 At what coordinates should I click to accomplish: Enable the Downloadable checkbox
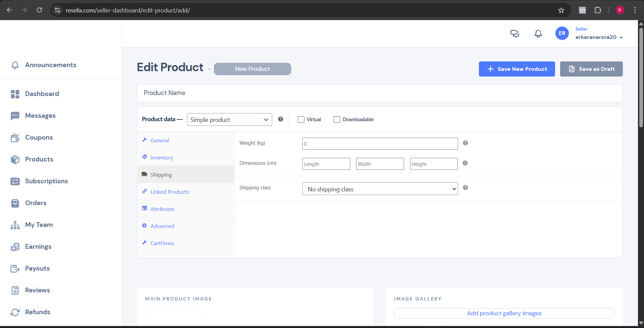pyautogui.click(x=337, y=120)
